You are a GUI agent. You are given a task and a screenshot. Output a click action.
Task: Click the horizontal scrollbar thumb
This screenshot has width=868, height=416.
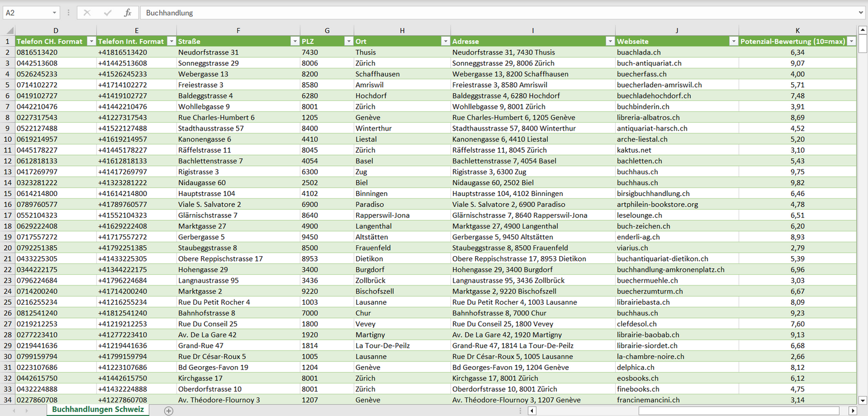(x=739, y=411)
